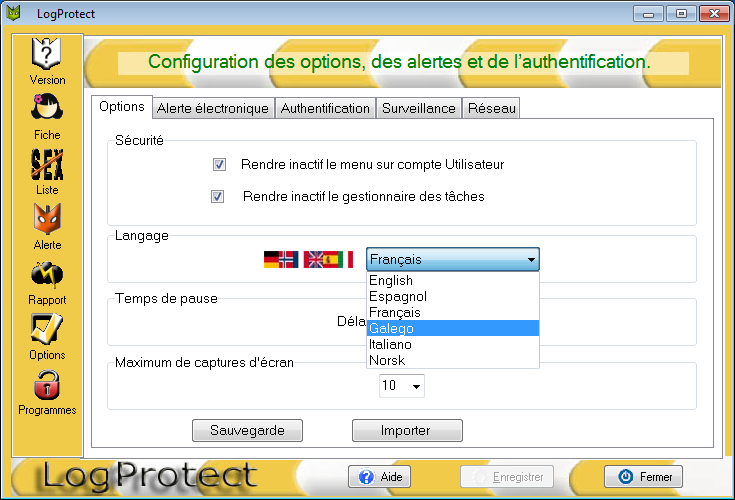This screenshot has height=500, width=735.
Task: Click the Spanish flag icon
Action: tap(330, 259)
